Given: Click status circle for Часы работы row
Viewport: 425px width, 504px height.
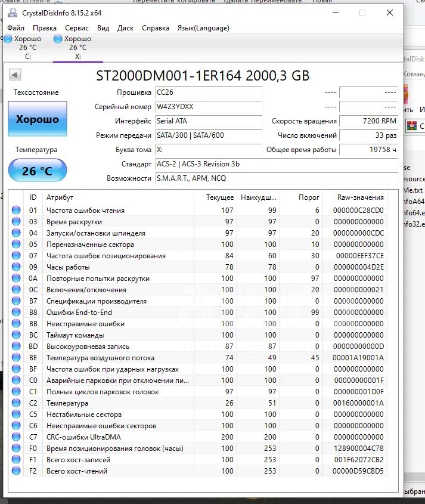Looking at the screenshot, I should [16, 267].
